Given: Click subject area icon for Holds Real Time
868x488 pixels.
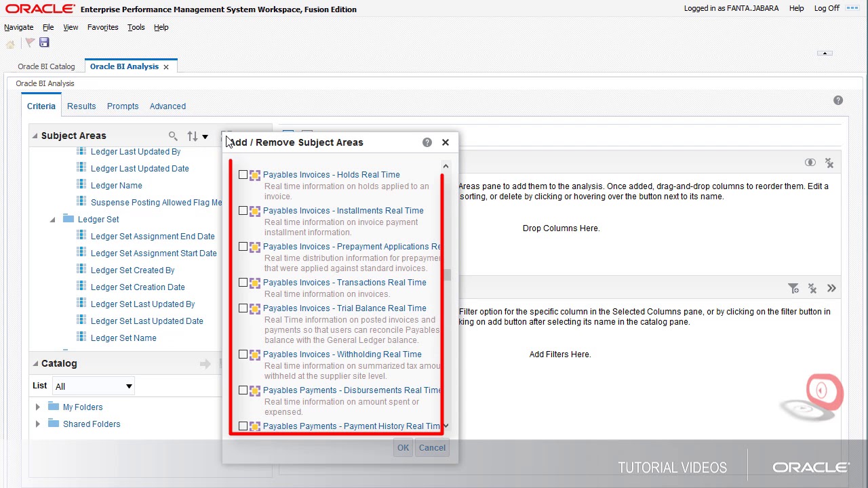Looking at the screenshot, I should (x=255, y=175).
